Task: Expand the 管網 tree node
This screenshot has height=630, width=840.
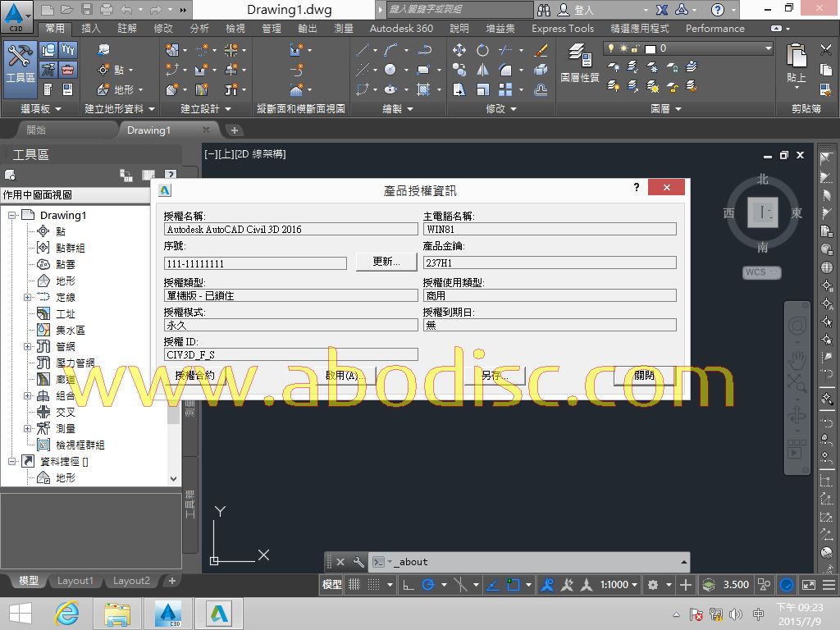Action: point(27,347)
